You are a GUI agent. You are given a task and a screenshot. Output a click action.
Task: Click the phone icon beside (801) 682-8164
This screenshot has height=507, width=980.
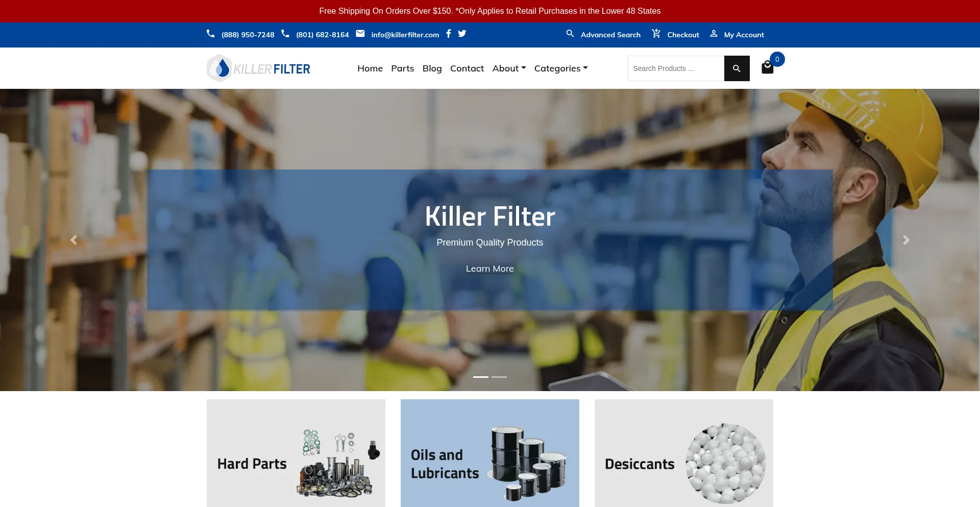click(285, 34)
